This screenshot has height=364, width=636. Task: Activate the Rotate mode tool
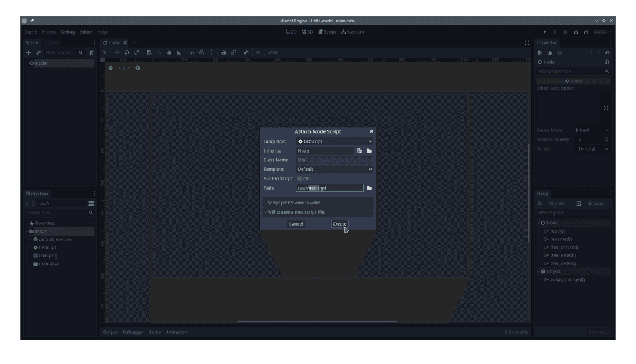click(127, 52)
